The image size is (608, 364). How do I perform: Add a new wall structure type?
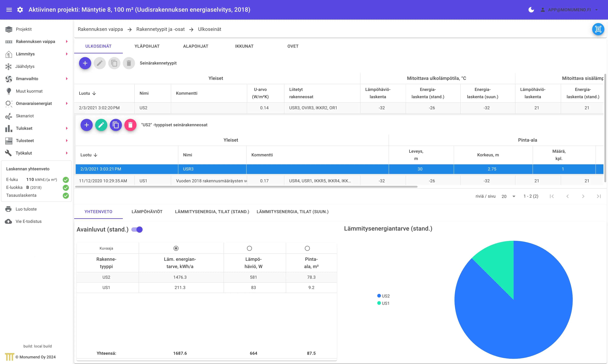85,63
